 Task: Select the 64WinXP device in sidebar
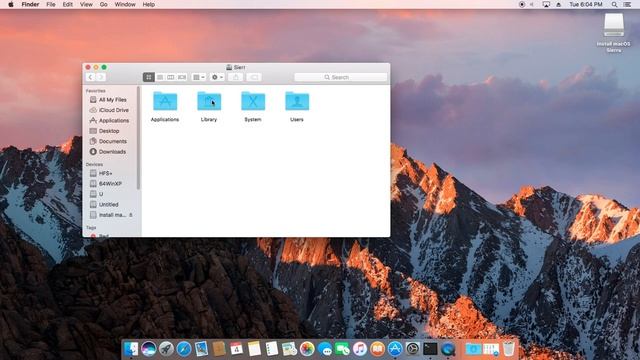coord(111,184)
